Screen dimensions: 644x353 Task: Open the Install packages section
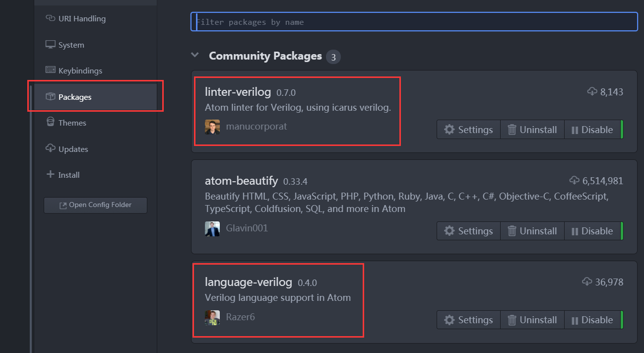click(69, 175)
